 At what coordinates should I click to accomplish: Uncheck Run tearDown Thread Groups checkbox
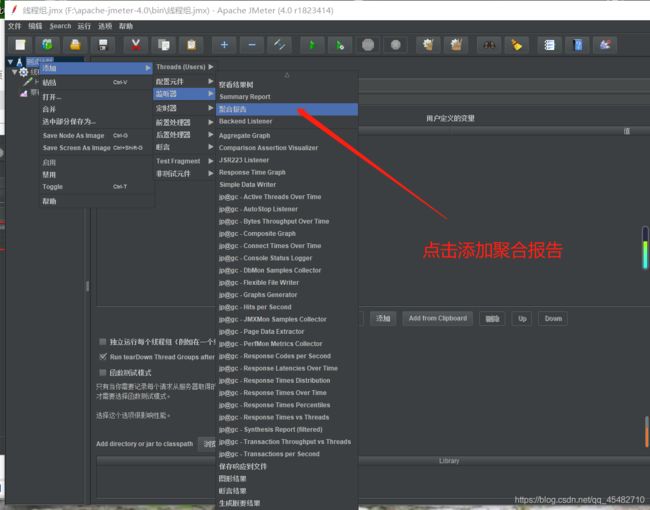click(x=102, y=357)
